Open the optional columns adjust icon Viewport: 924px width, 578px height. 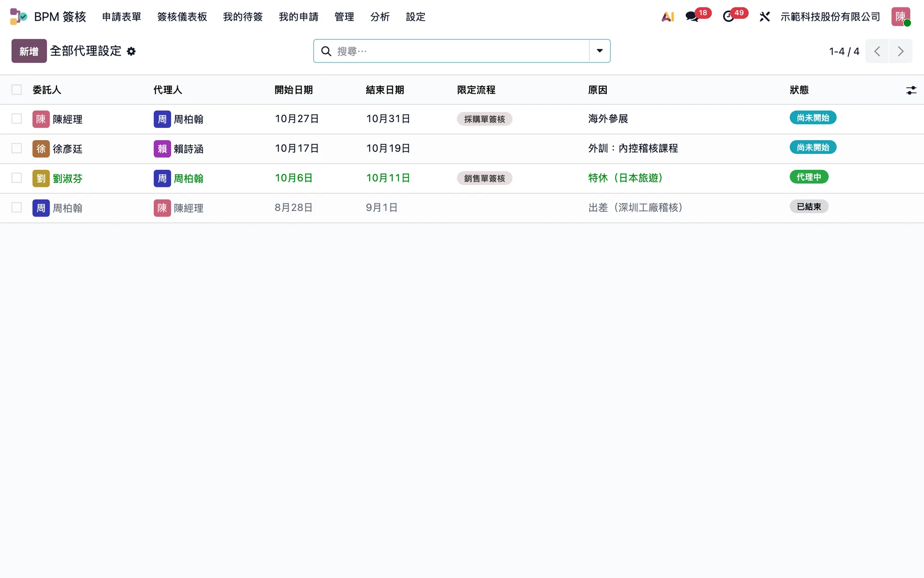coord(911,90)
